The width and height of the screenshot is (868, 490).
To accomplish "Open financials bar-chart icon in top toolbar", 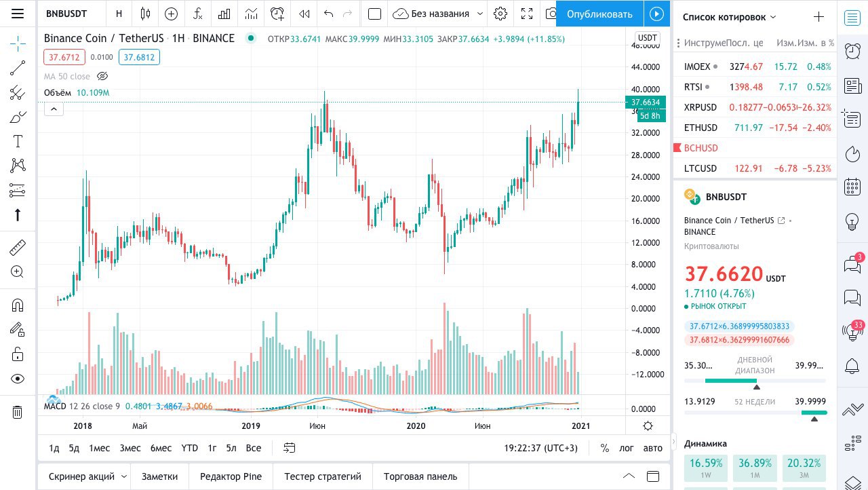I will (x=224, y=14).
